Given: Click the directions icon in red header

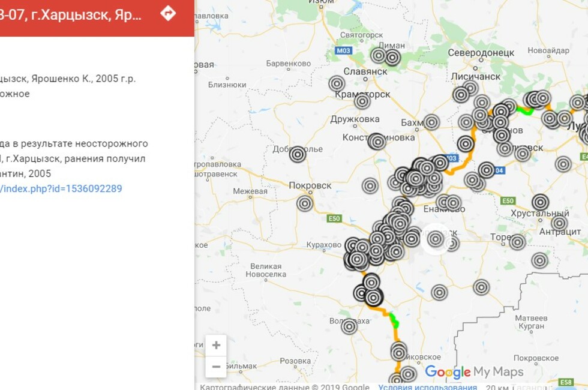Looking at the screenshot, I should click(168, 13).
